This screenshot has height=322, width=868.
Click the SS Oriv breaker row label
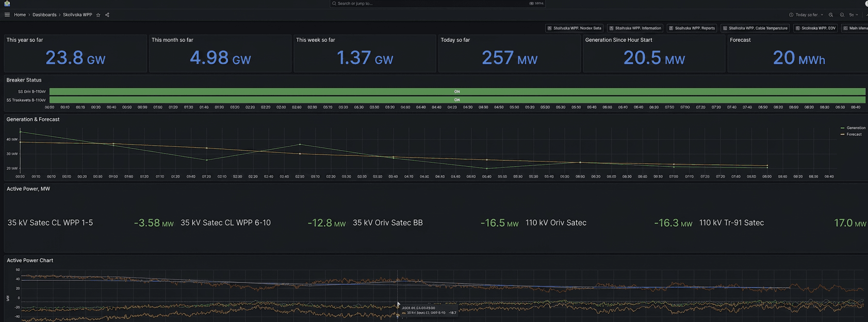click(x=32, y=92)
